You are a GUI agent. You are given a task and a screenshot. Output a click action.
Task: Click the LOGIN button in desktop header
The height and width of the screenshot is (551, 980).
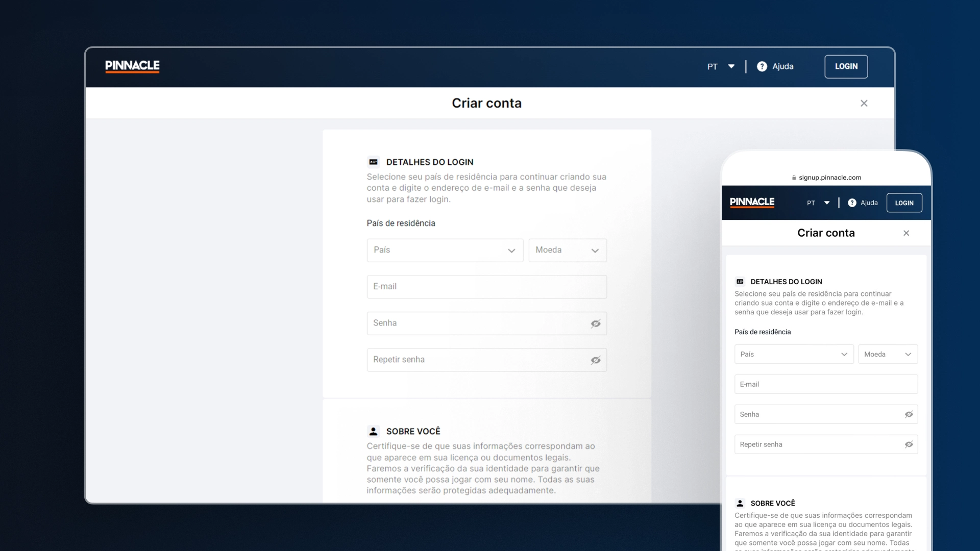coord(846,66)
